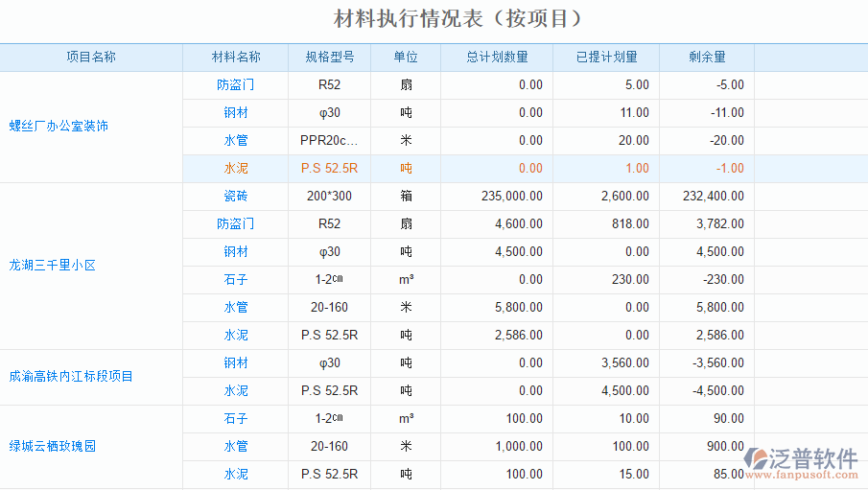The image size is (868, 490).
Task: Select requested cell 818.00
Action: (606, 223)
